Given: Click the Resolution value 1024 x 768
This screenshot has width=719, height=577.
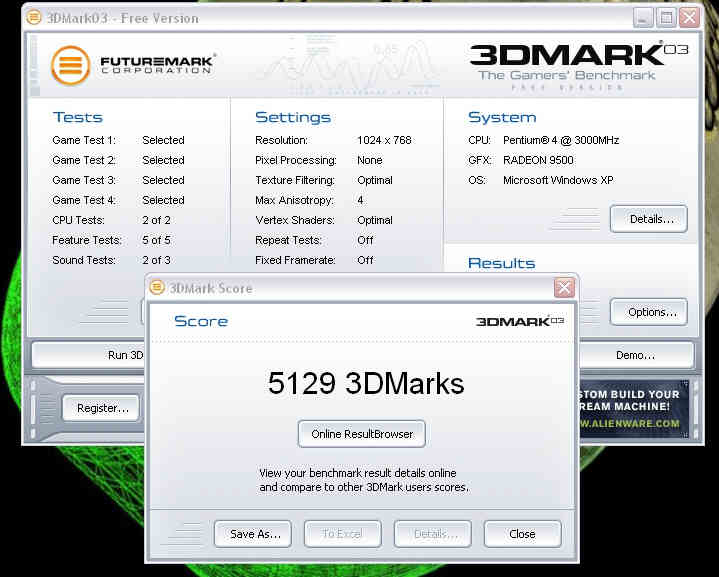Looking at the screenshot, I should pos(384,140).
